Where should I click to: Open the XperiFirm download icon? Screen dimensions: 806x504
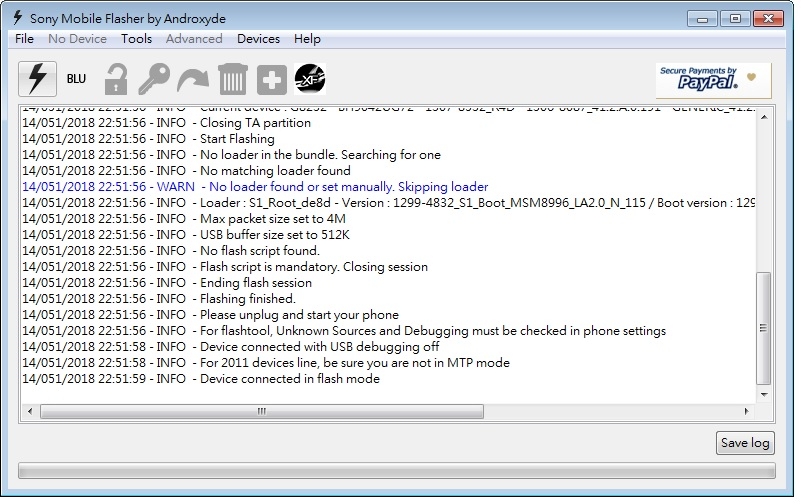[310, 79]
